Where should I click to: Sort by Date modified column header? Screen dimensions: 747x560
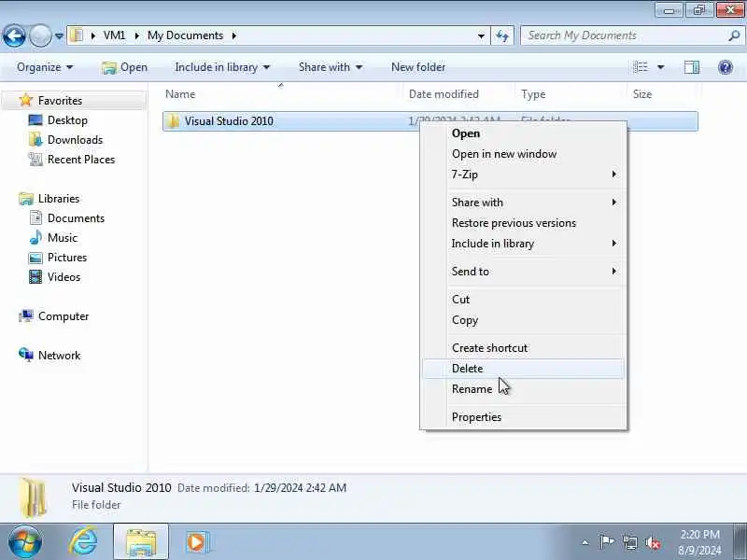tap(459, 94)
